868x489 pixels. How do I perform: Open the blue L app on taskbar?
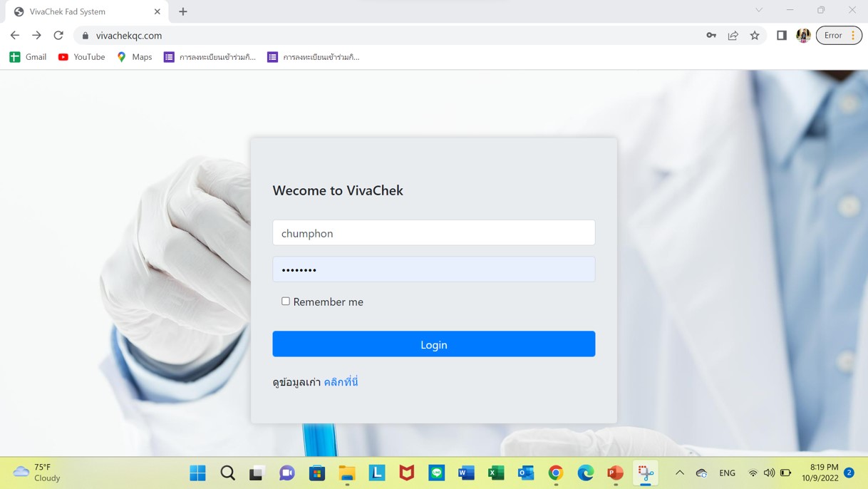377,473
